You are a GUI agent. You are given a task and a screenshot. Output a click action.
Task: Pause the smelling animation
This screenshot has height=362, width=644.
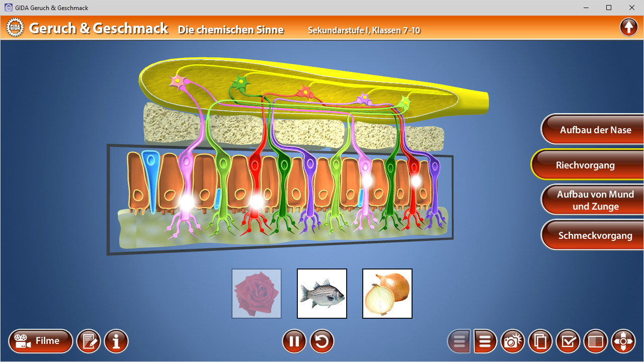(294, 341)
